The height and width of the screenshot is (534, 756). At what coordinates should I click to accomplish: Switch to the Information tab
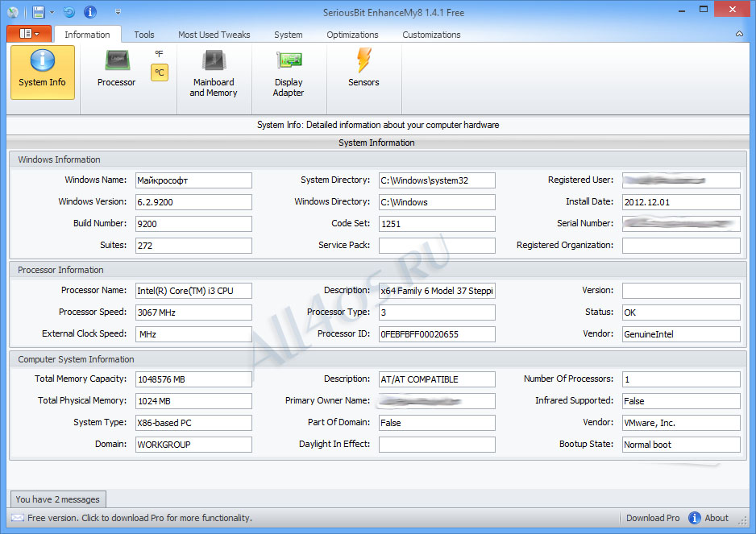coord(87,34)
